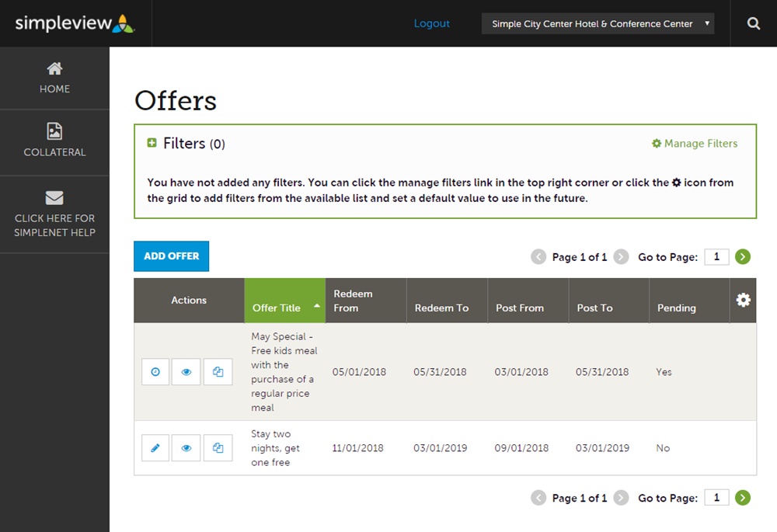Duplicate the Stay two nights offer
This screenshot has width=777, height=532.
218,448
